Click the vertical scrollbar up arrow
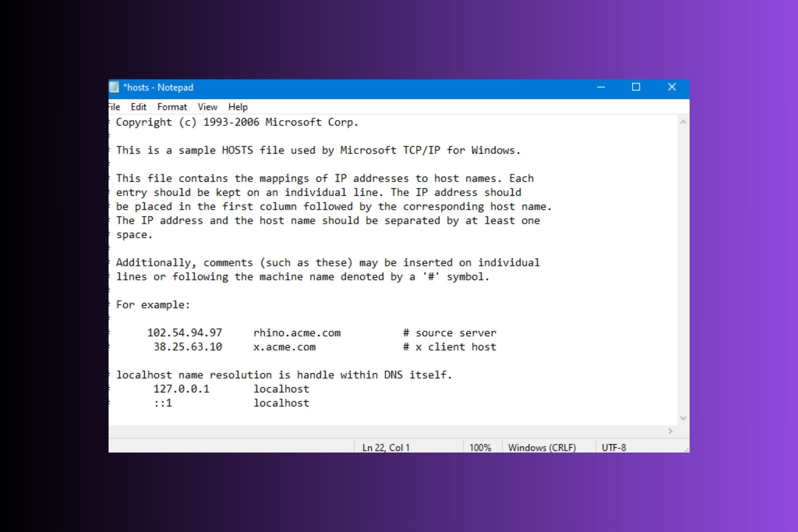Viewport: 798px width, 532px height. click(x=683, y=122)
